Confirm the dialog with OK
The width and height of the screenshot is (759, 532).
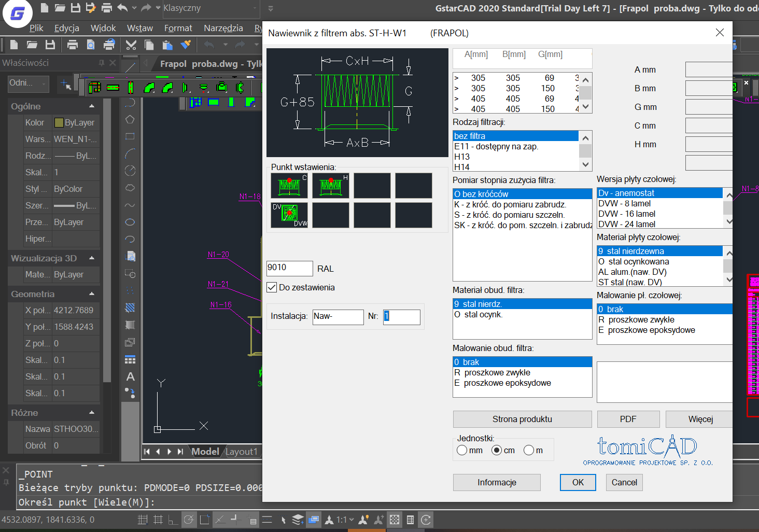578,482
